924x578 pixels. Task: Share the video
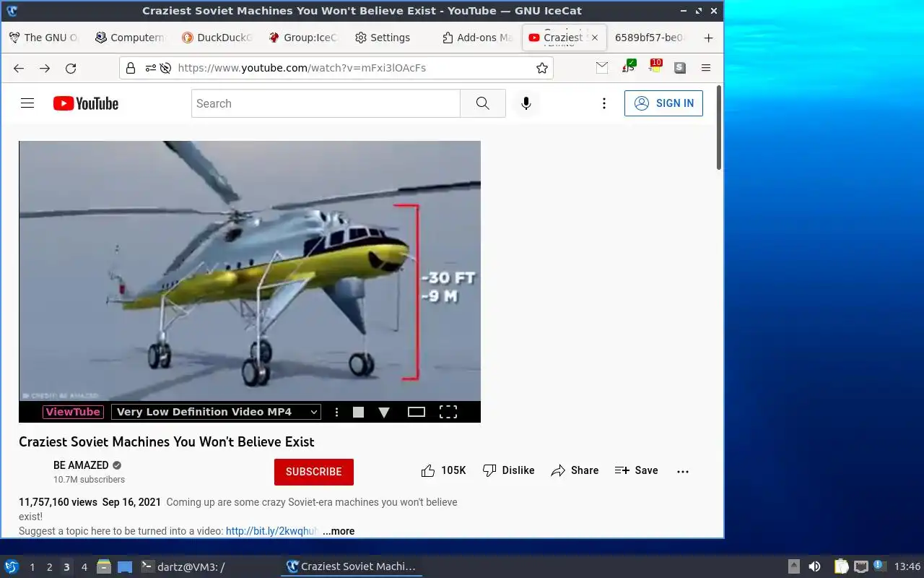(x=575, y=470)
